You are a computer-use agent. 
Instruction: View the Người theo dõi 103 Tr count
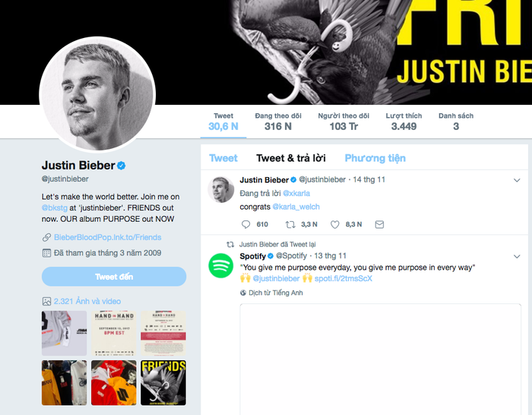click(344, 122)
